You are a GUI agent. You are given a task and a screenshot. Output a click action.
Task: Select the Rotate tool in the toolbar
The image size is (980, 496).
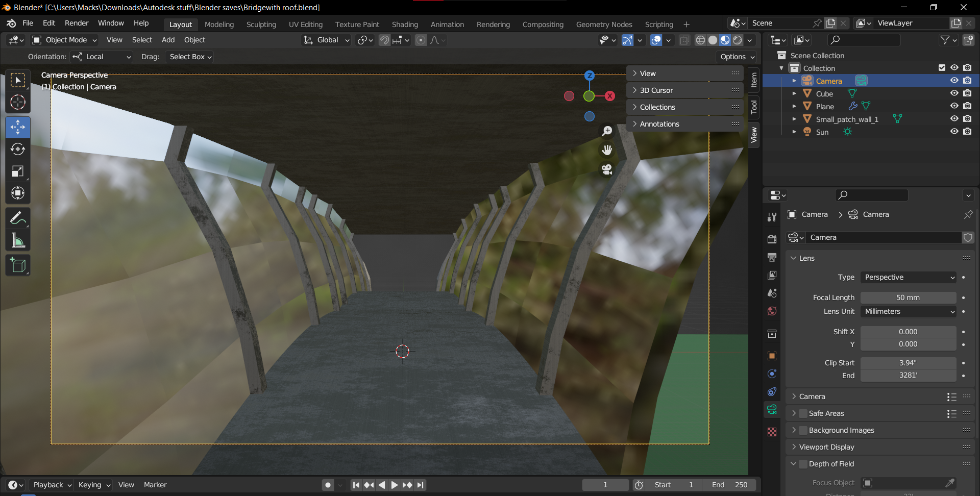click(18, 149)
